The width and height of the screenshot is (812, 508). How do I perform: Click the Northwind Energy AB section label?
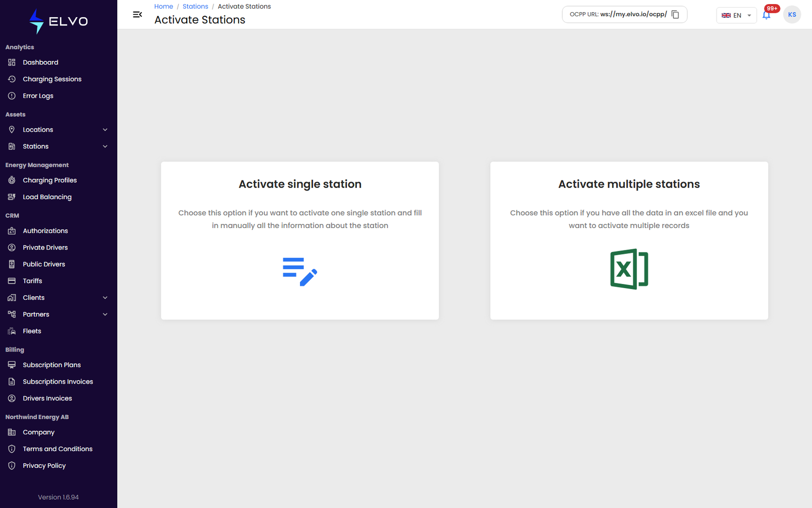coord(37,417)
